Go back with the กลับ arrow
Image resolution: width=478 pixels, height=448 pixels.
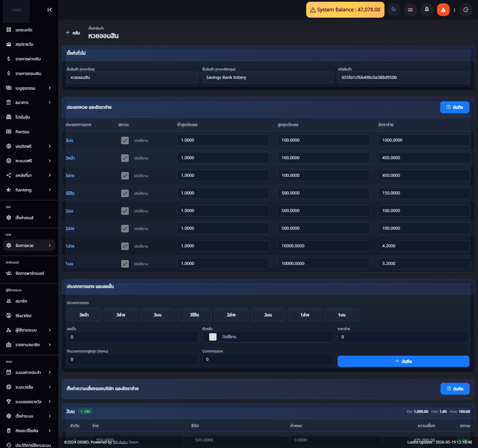[73, 33]
